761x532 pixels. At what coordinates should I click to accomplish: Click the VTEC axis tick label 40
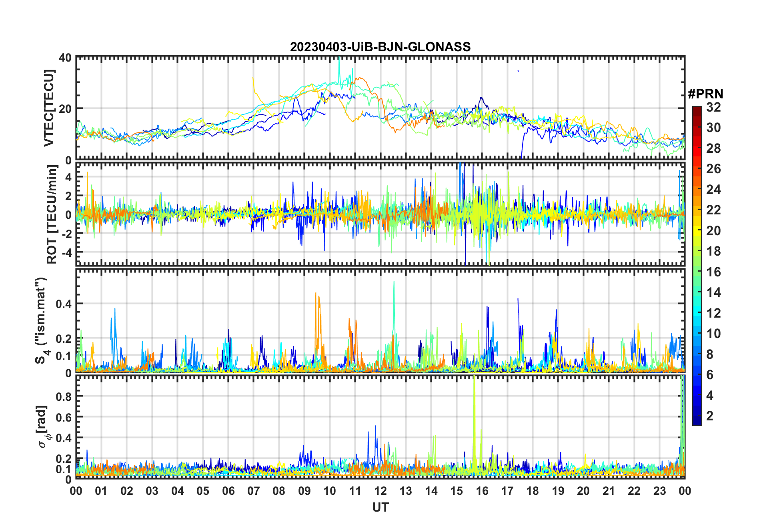pos(65,58)
